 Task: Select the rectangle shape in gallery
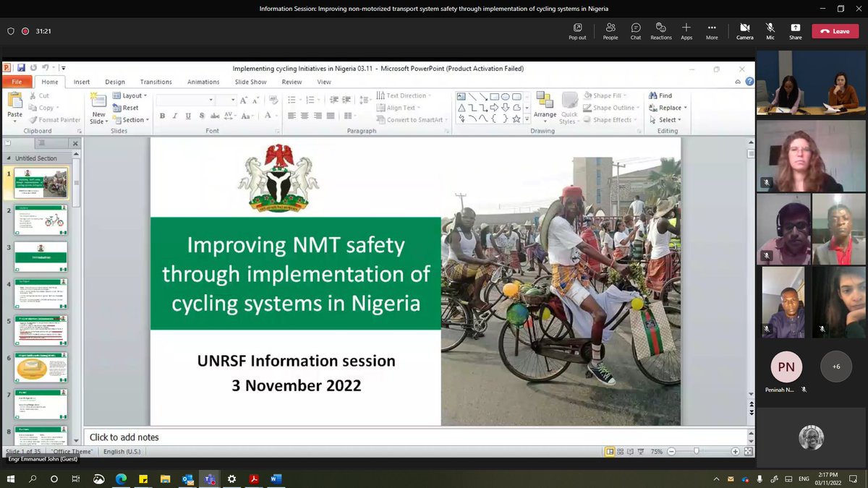[x=495, y=96]
